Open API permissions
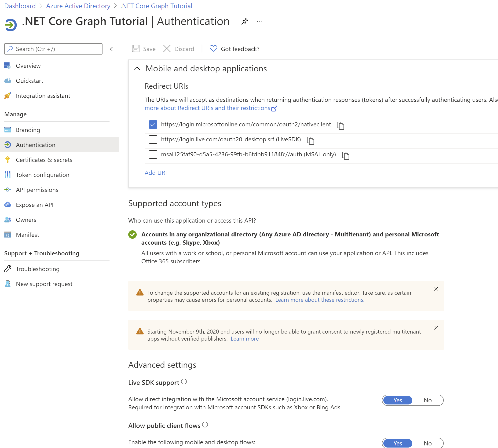 tap(37, 190)
